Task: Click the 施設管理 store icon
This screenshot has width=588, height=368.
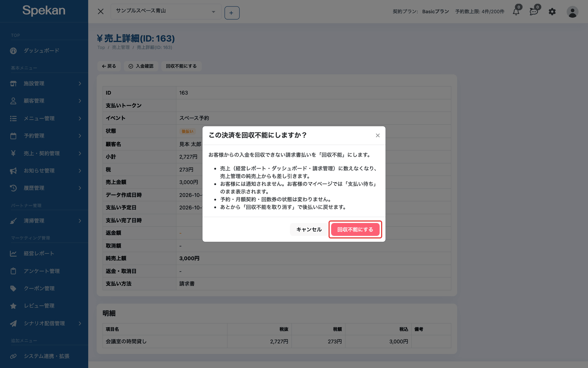Action: (13, 84)
